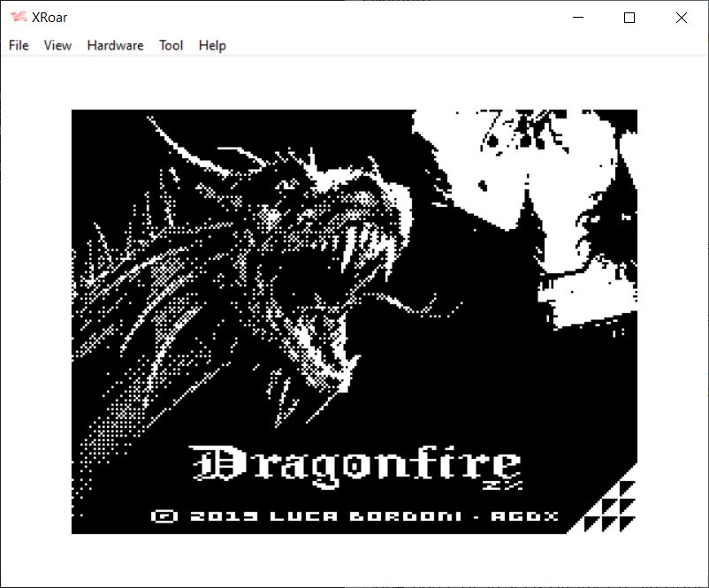
Task: Click the dragon's open mouth with fangs
Action: click(354, 265)
